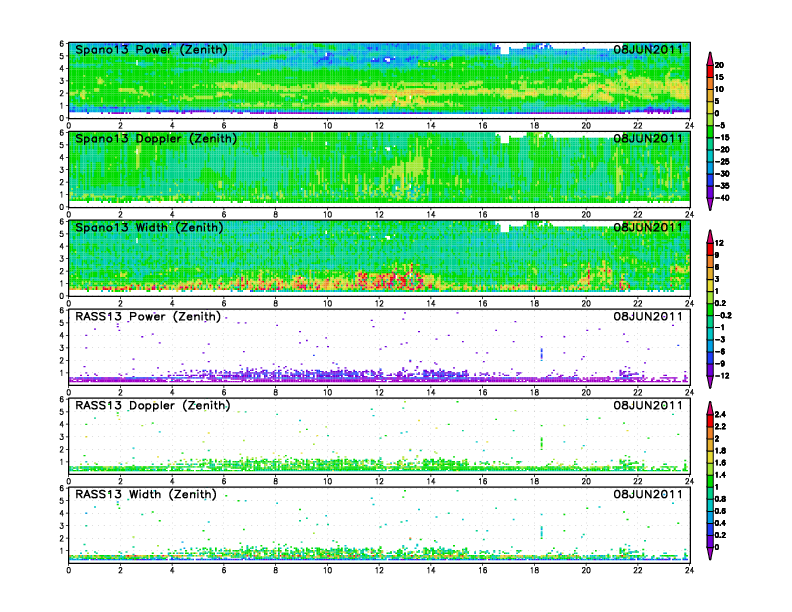Click 08JUN2011 date in RASS13 Doppler panel

click(648, 405)
